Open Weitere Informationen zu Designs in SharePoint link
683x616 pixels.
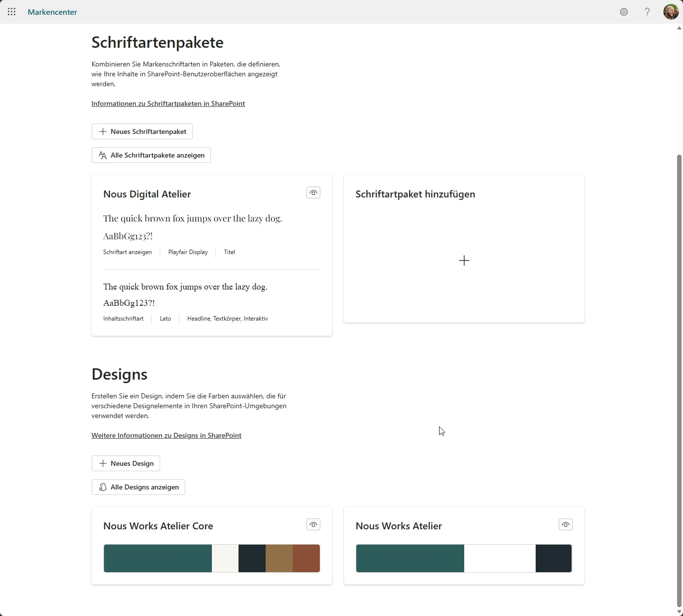tap(167, 435)
